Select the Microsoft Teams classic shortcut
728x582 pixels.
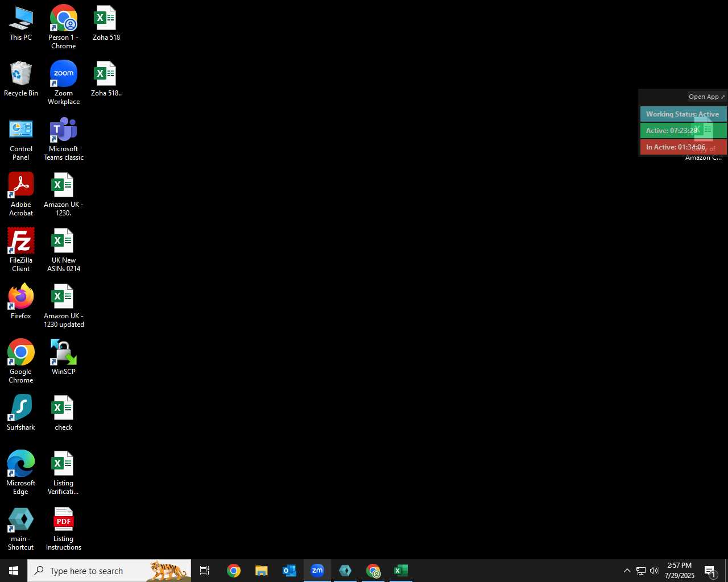click(64, 139)
